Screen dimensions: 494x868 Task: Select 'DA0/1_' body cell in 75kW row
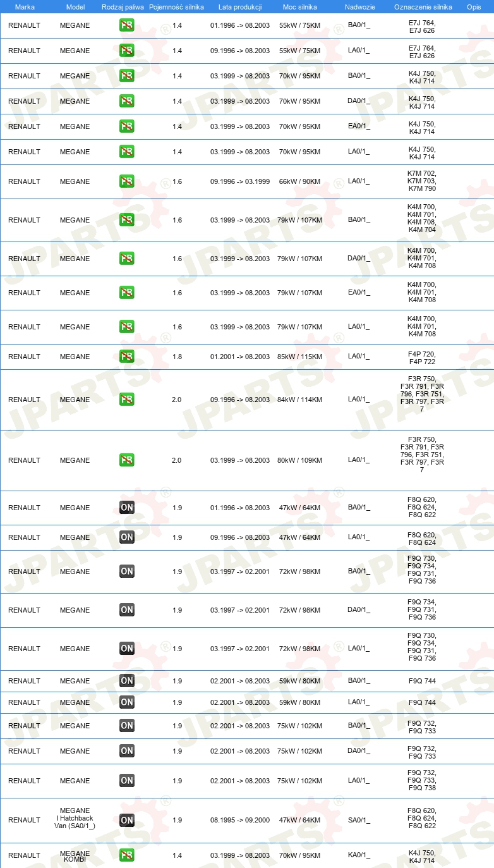pos(359,751)
